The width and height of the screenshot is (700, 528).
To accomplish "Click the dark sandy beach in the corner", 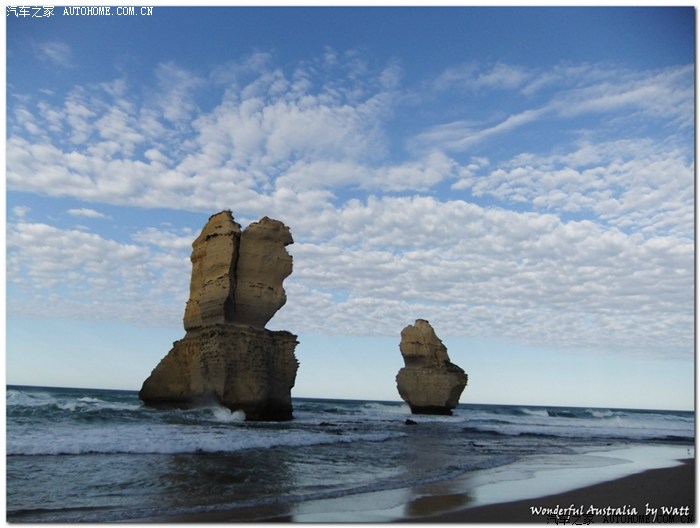I will click(x=630, y=490).
